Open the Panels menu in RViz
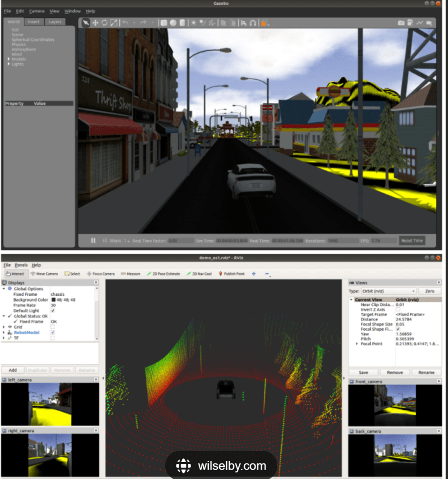Image resolution: width=448 pixels, height=479 pixels. (21, 265)
